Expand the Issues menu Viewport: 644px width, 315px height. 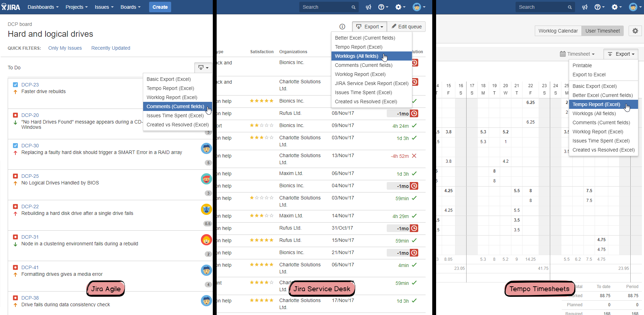click(104, 7)
